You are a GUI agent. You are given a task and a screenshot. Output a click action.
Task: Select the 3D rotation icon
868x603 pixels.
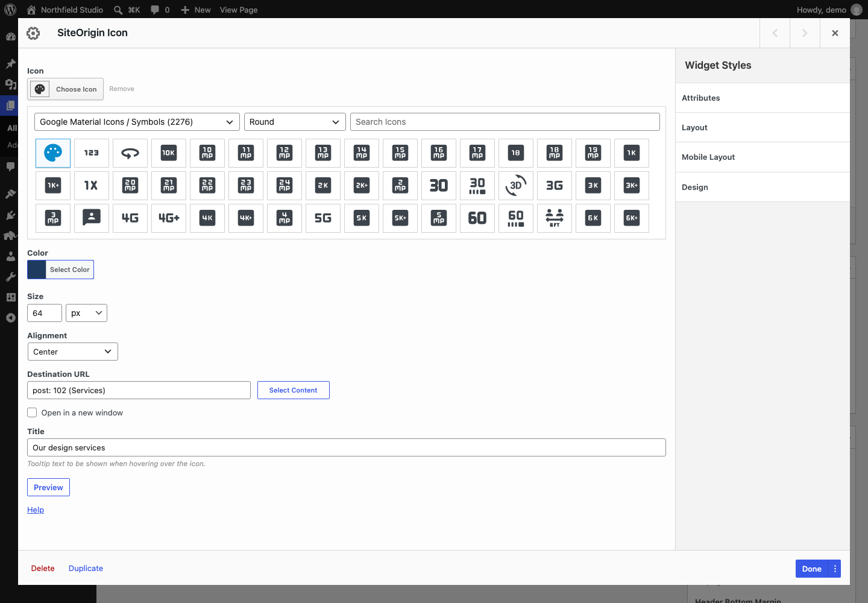tap(516, 186)
